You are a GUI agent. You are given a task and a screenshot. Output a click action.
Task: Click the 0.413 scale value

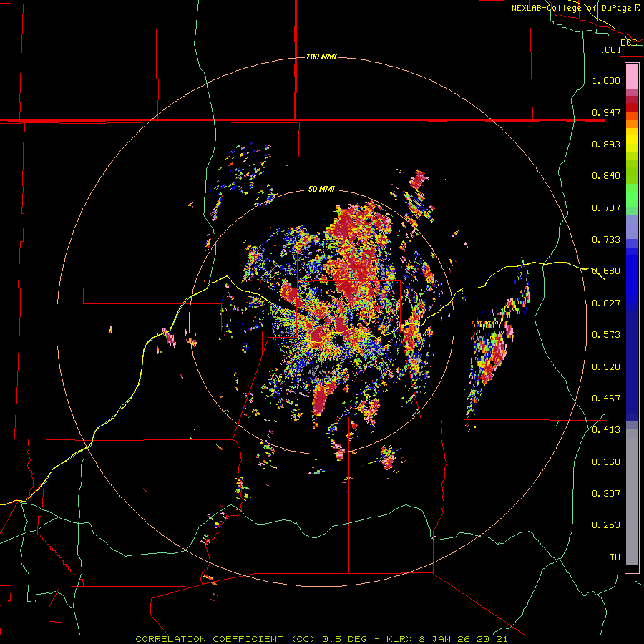click(x=606, y=430)
